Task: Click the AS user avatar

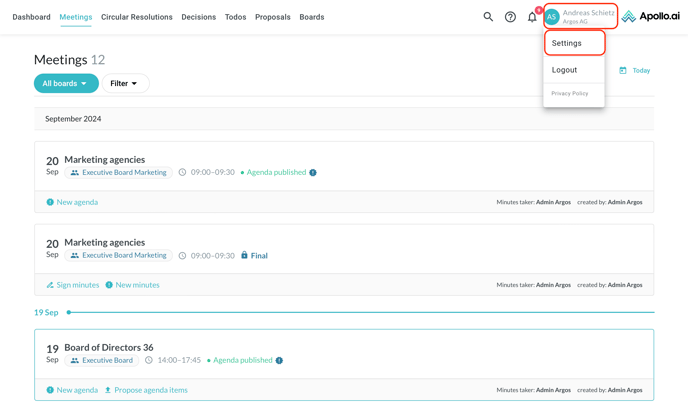Action: [x=552, y=17]
